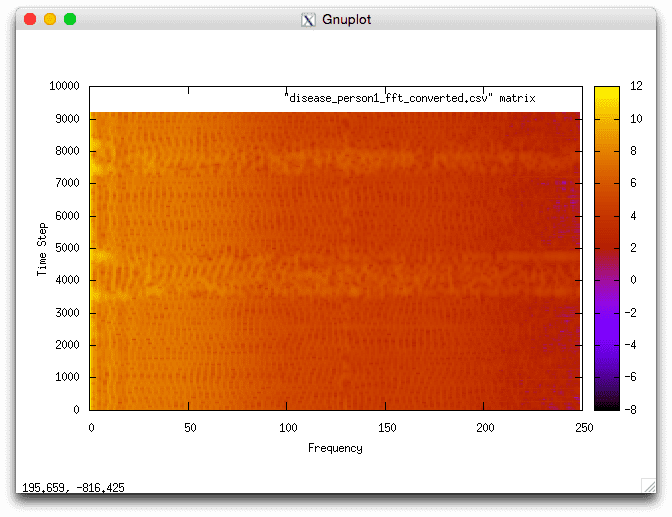672x517 pixels.
Task: Click the mouse coordinates readout 195.659, -816.425
Action: tap(73, 488)
